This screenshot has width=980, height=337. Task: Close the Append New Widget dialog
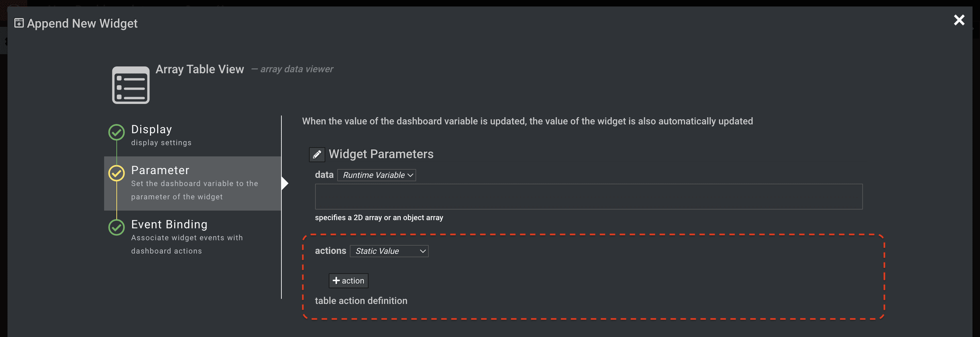[959, 20]
